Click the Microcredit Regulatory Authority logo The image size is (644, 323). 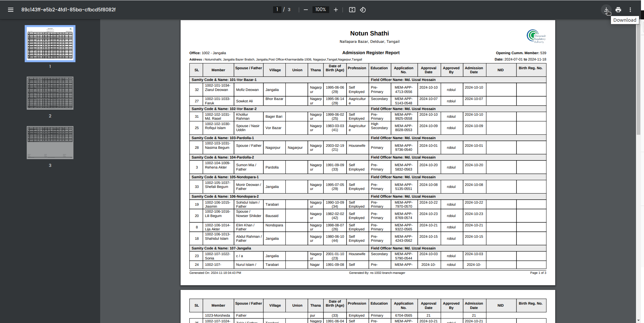pyautogui.click(x=536, y=36)
